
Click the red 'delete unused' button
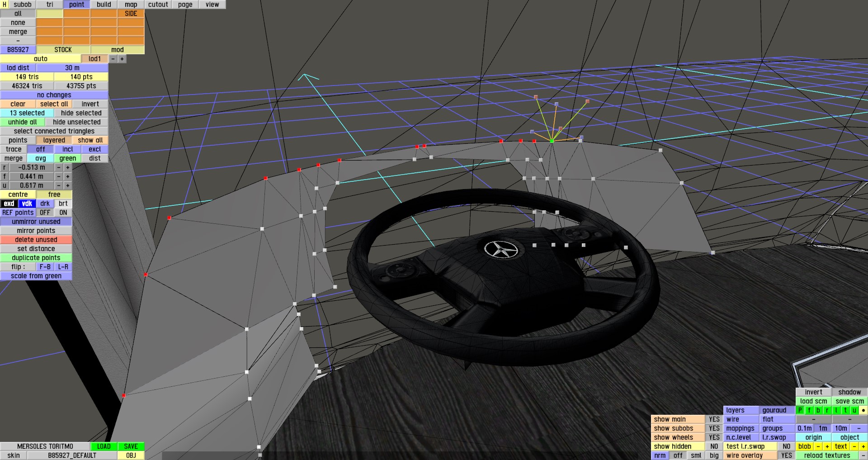coord(36,240)
